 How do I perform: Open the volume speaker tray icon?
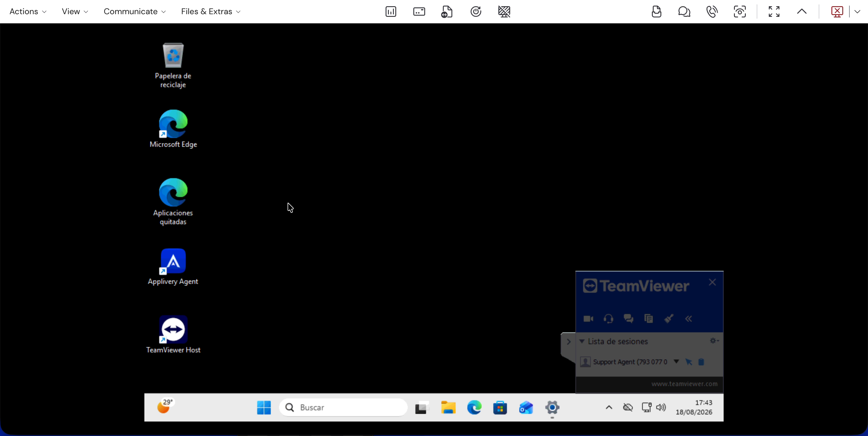661,407
